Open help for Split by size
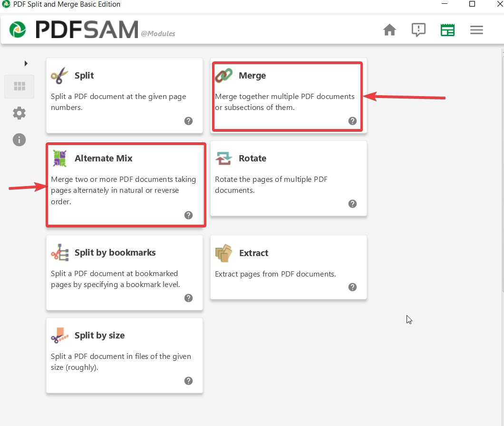504x426 pixels. (x=189, y=381)
